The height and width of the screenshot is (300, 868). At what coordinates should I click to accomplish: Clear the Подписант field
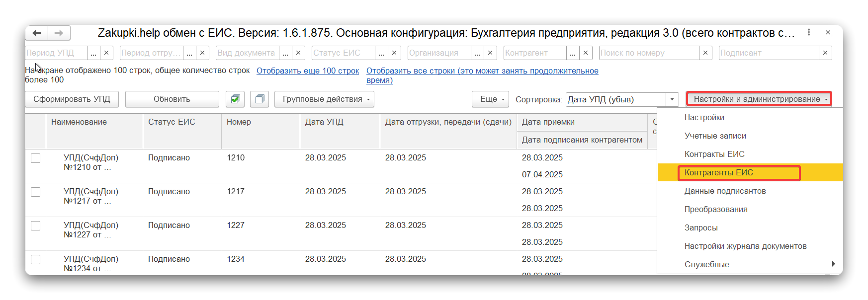pos(825,53)
